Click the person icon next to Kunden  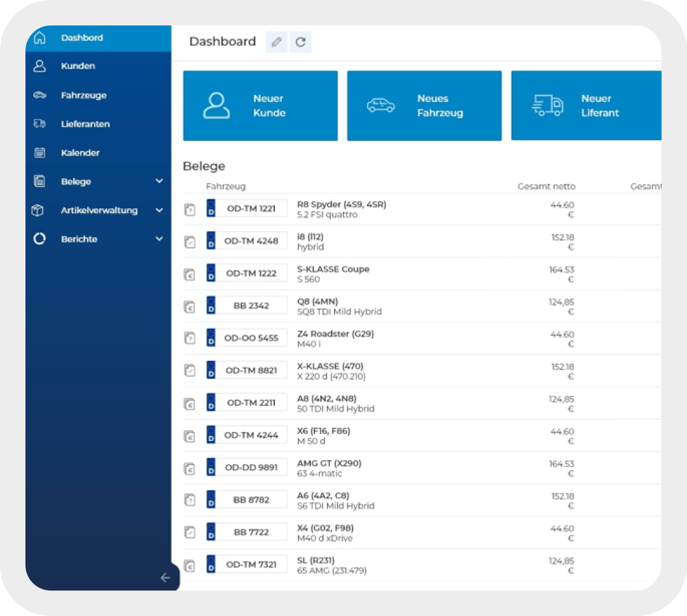pos(39,66)
